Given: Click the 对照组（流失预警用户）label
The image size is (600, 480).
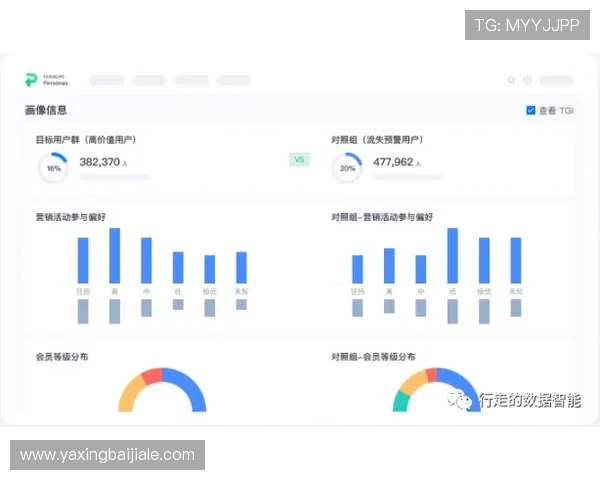Looking at the screenshot, I should coord(377,140).
